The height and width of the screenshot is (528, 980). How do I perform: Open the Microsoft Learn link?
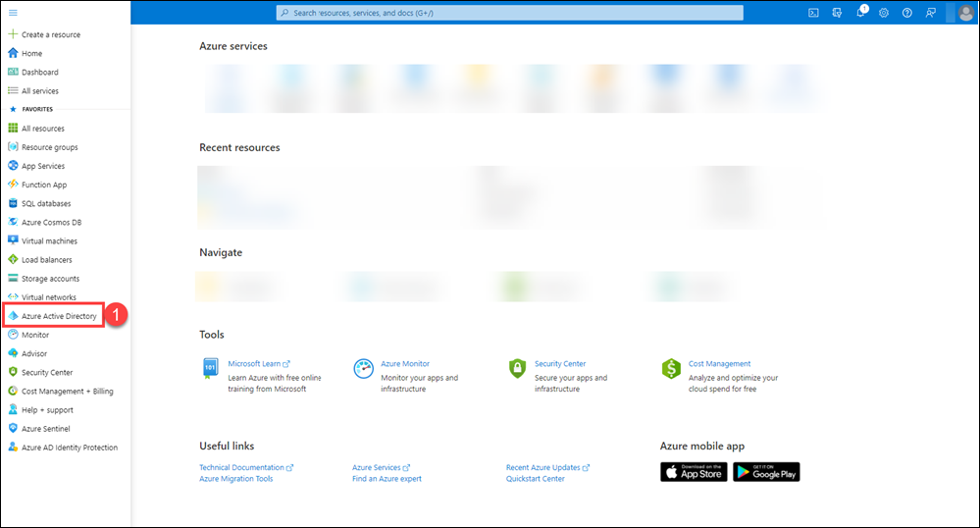click(x=254, y=364)
